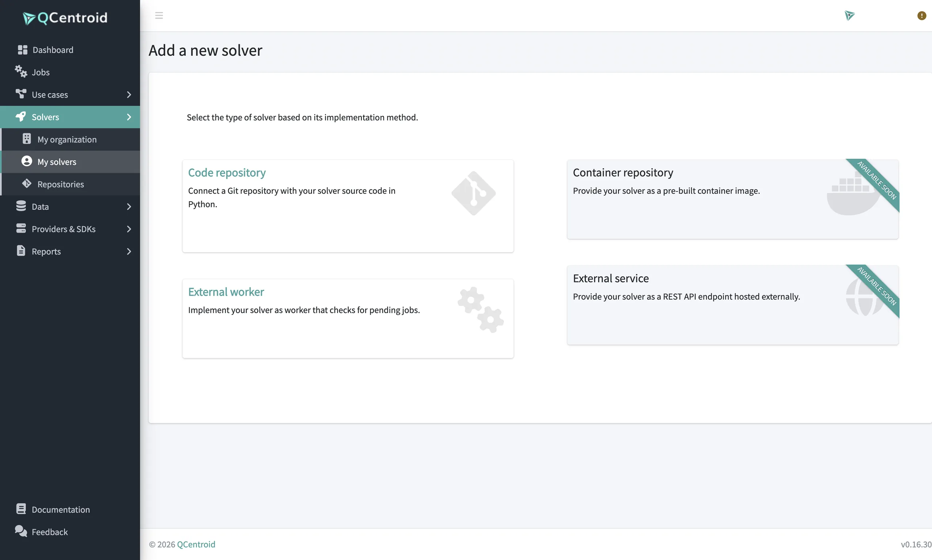Expand the Providers & SDKs chevron
The height and width of the screenshot is (560, 932).
tap(129, 229)
